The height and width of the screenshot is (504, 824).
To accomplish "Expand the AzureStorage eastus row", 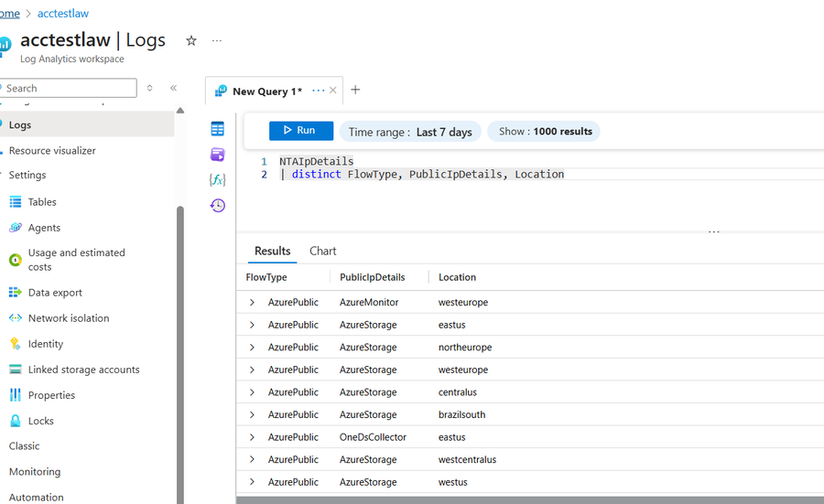I will (x=252, y=325).
